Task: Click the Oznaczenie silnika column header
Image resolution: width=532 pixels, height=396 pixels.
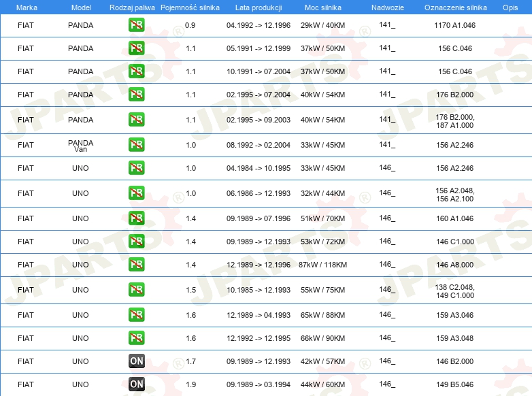Action: (455, 7)
